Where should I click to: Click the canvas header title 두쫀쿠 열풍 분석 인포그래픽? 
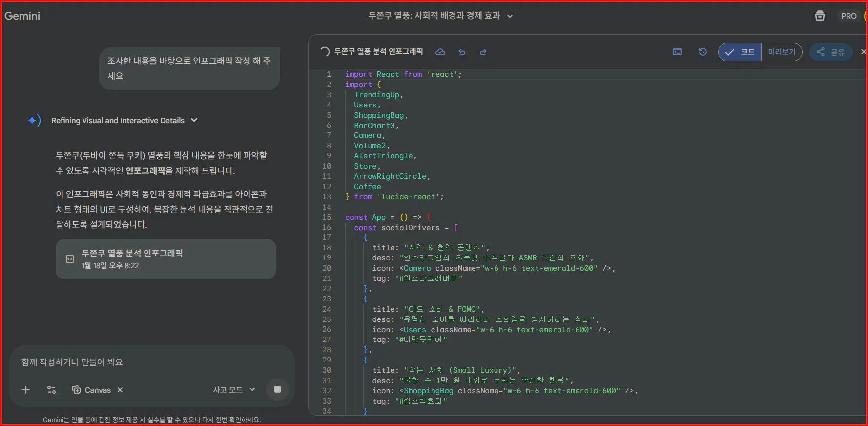coord(378,52)
